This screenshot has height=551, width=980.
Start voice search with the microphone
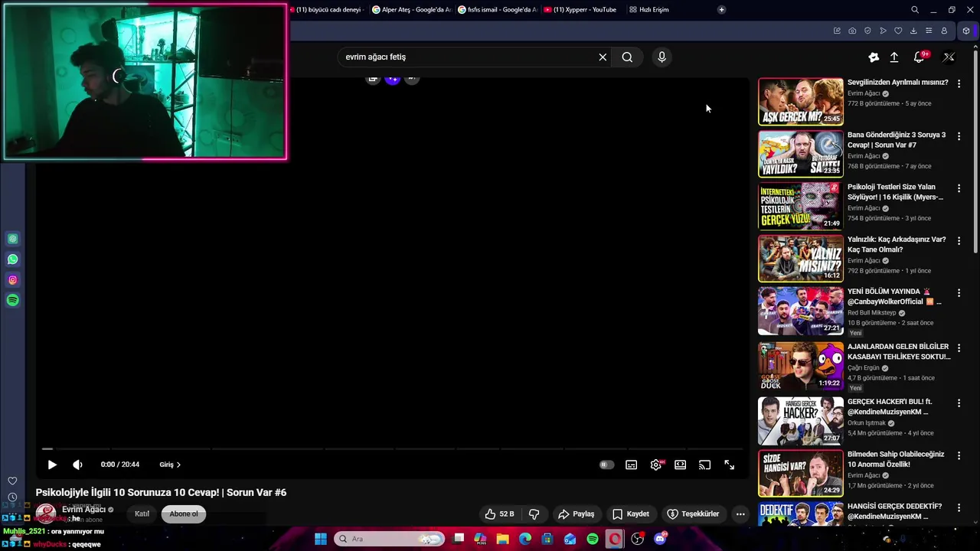pyautogui.click(x=662, y=57)
